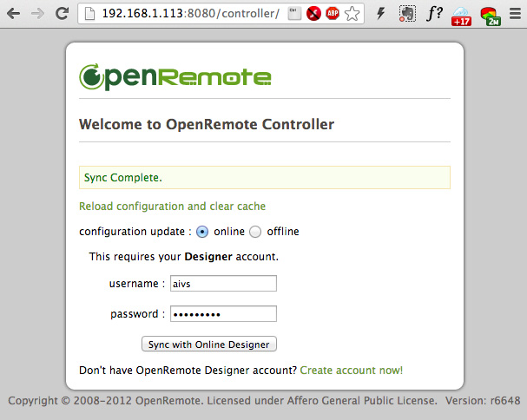Bookmark this page with the star

[x=352, y=14]
